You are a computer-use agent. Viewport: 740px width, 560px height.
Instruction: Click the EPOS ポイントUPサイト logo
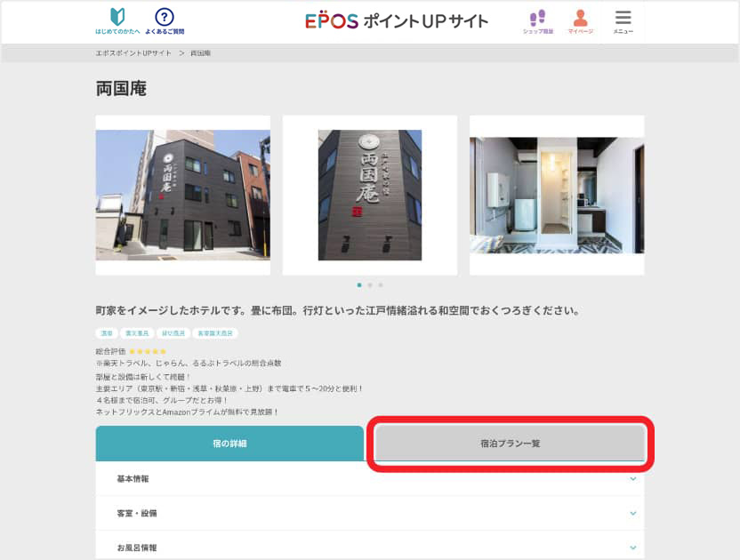397,20
